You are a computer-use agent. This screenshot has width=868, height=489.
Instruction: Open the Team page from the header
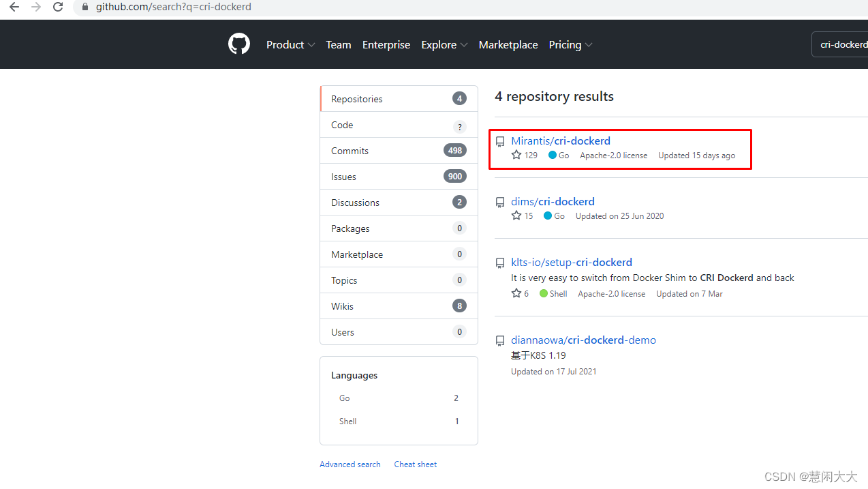click(339, 44)
